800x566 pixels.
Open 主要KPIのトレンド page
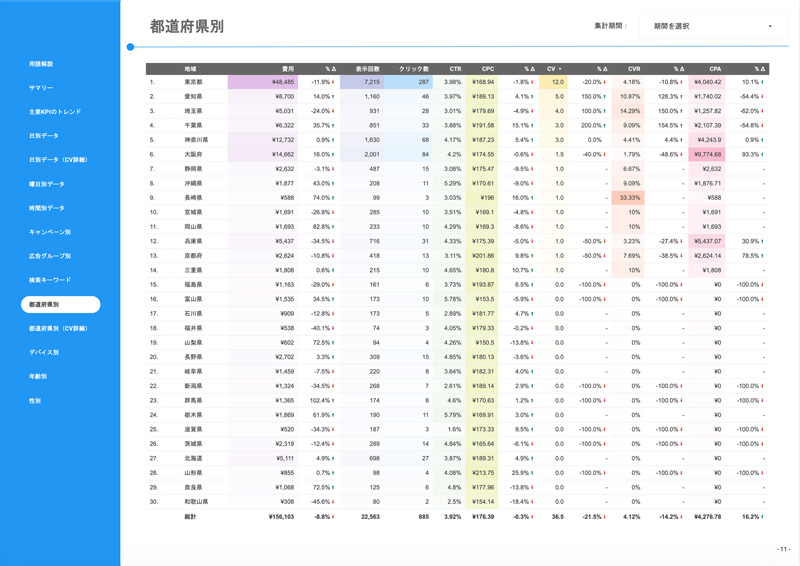point(55,112)
